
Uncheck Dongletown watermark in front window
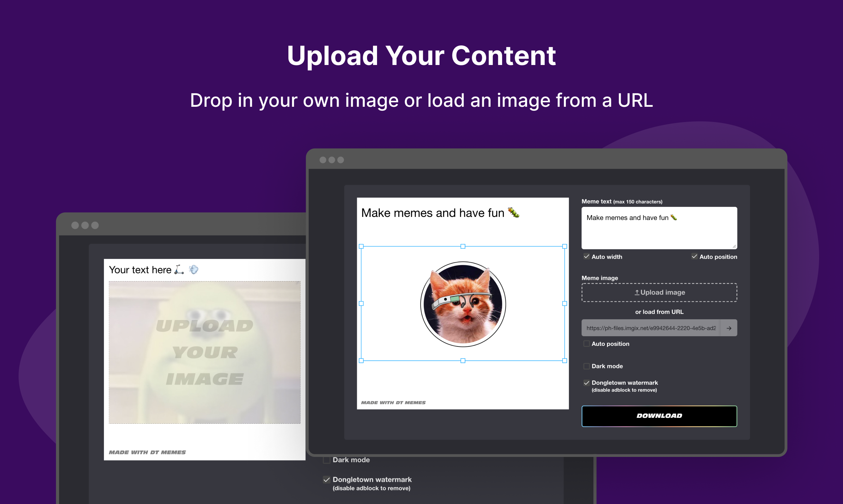point(586,383)
